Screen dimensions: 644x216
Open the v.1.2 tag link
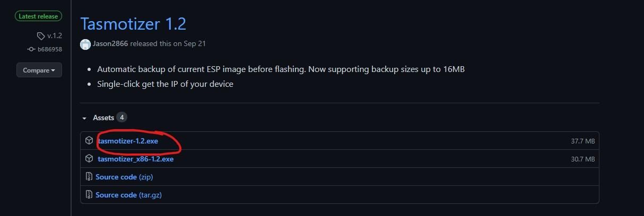tap(55, 36)
